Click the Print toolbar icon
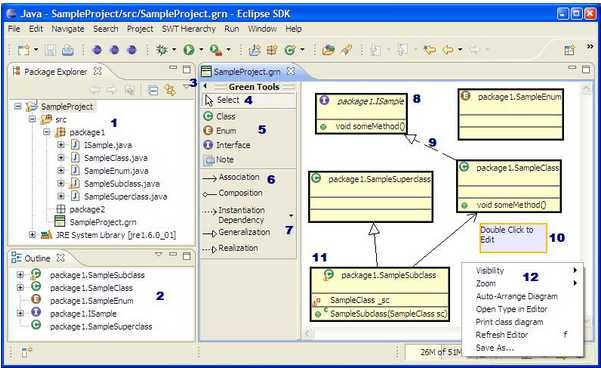The image size is (601, 368). [68, 50]
